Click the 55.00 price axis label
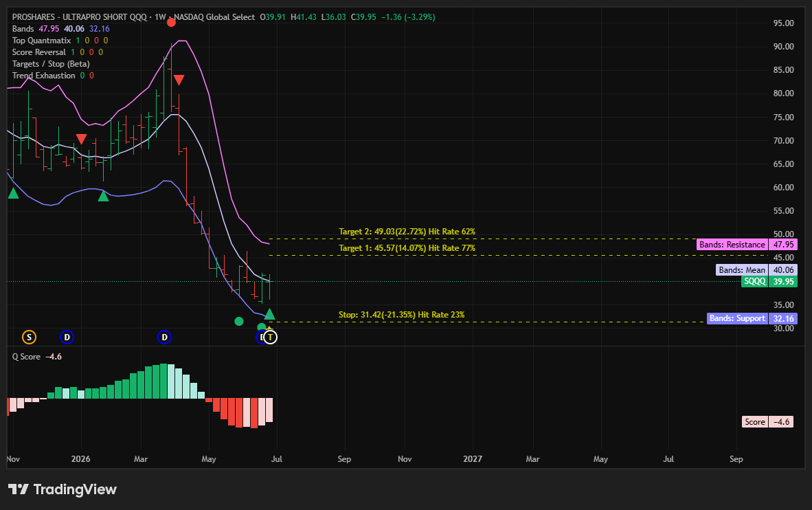812x510 pixels. pos(784,211)
